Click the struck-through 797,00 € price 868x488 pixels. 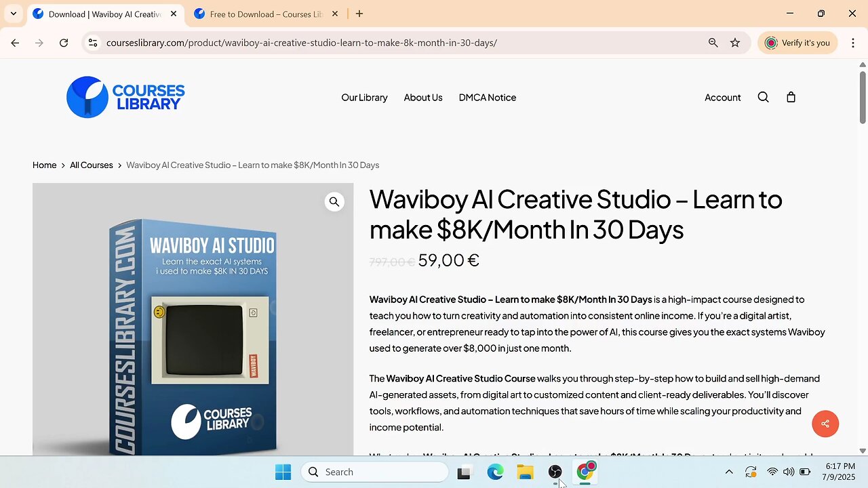click(x=392, y=262)
